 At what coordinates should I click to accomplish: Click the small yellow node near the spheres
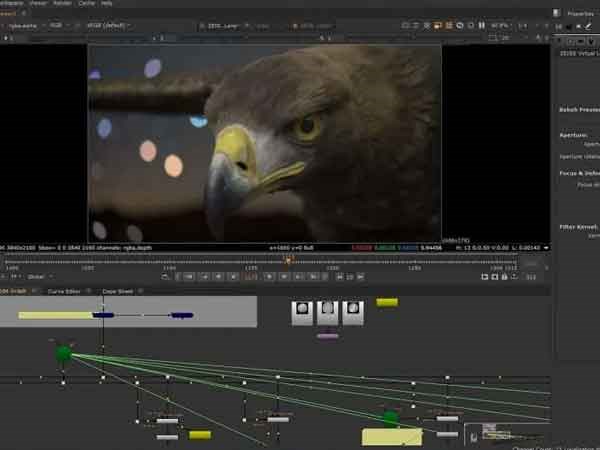(386, 301)
